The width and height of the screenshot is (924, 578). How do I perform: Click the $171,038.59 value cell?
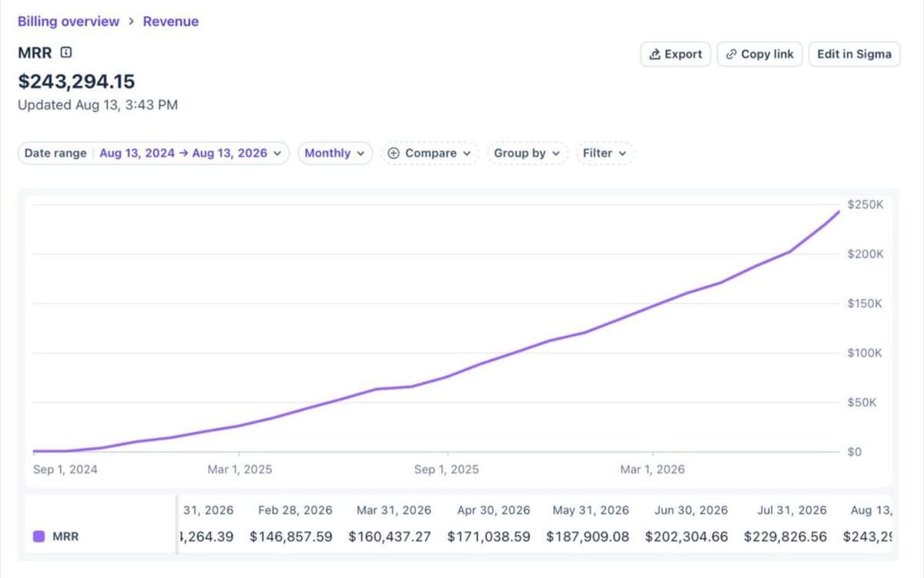pos(489,536)
